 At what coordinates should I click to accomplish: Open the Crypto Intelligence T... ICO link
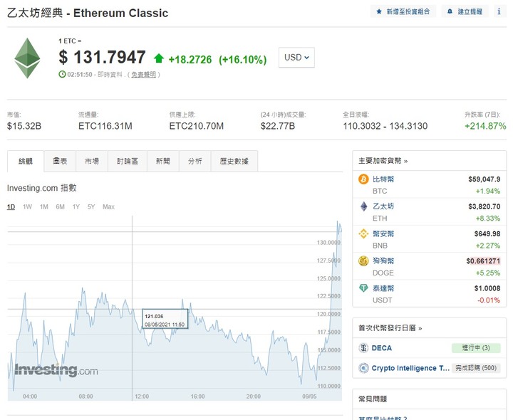pyautogui.click(x=410, y=368)
